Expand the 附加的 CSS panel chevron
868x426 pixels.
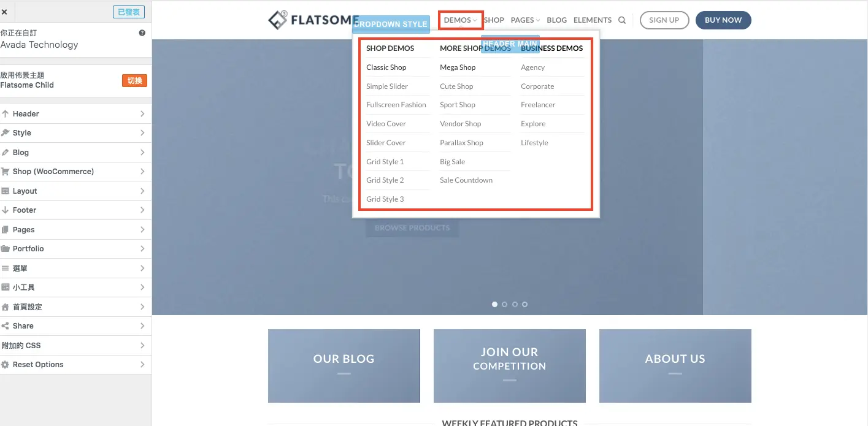(142, 345)
